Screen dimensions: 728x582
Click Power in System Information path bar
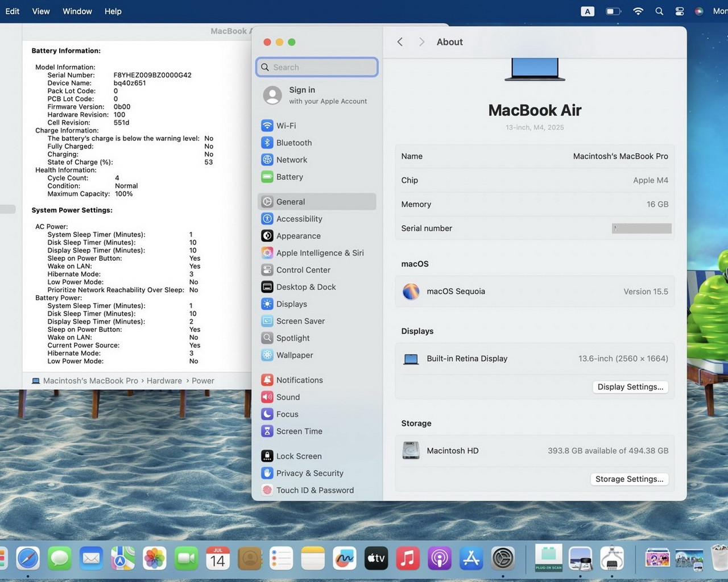[203, 381]
